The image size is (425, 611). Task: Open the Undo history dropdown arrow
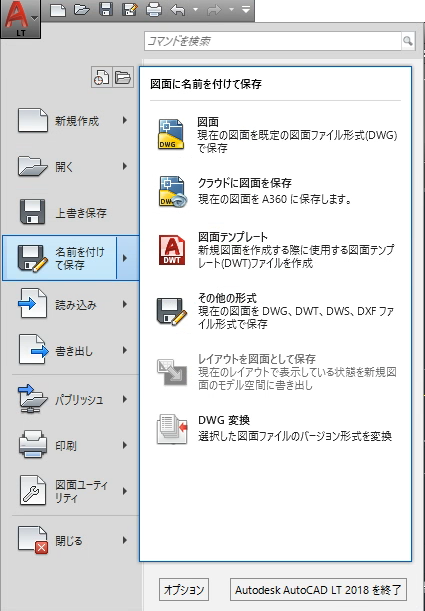(196, 9)
